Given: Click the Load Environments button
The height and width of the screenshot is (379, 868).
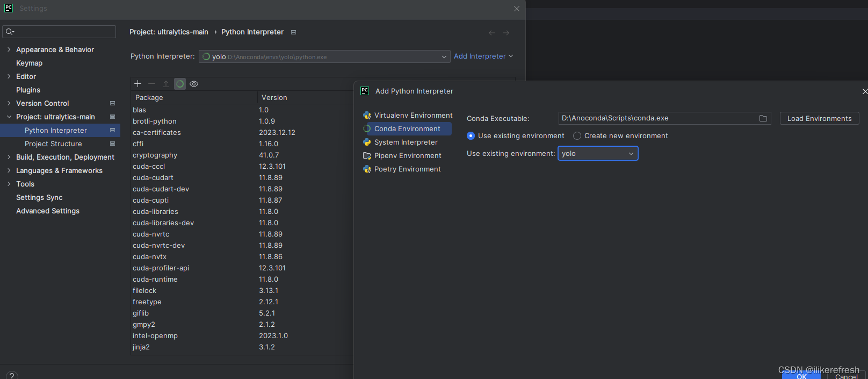Looking at the screenshot, I should 819,118.
